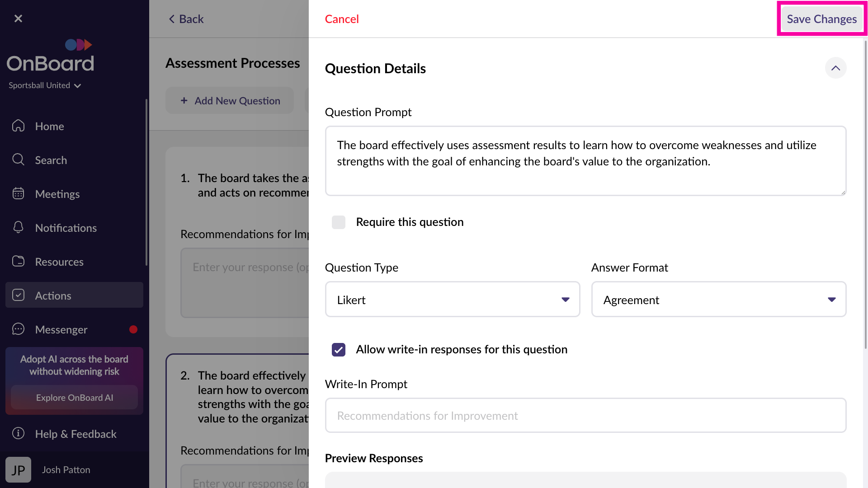Go to Search in the sidebar
This screenshot has width=868, height=488.
(74, 160)
